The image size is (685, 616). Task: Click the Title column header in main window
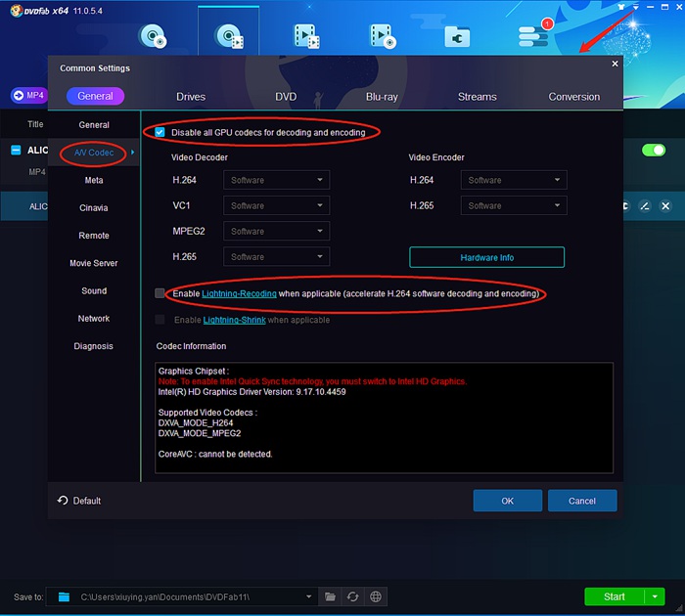[35, 124]
